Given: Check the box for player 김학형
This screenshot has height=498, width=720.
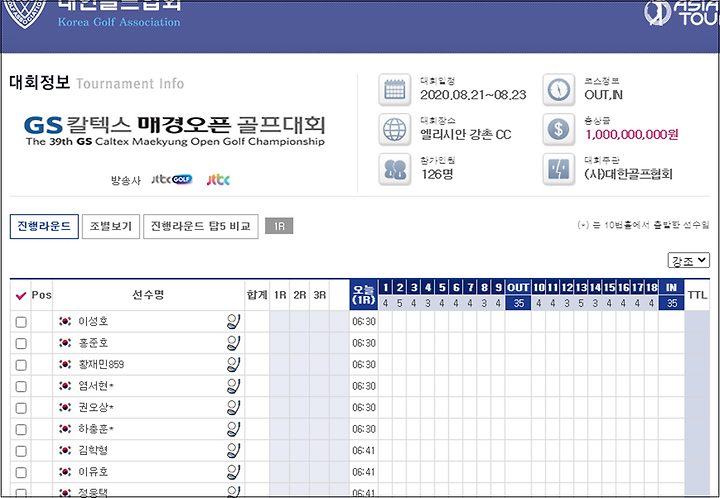Looking at the screenshot, I should (21, 451).
